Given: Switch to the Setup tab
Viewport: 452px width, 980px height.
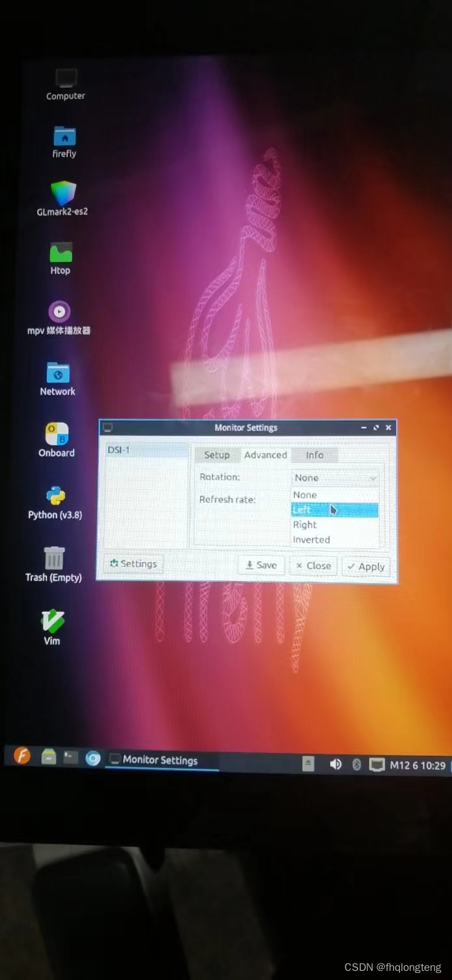Looking at the screenshot, I should click(x=217, y=455).
